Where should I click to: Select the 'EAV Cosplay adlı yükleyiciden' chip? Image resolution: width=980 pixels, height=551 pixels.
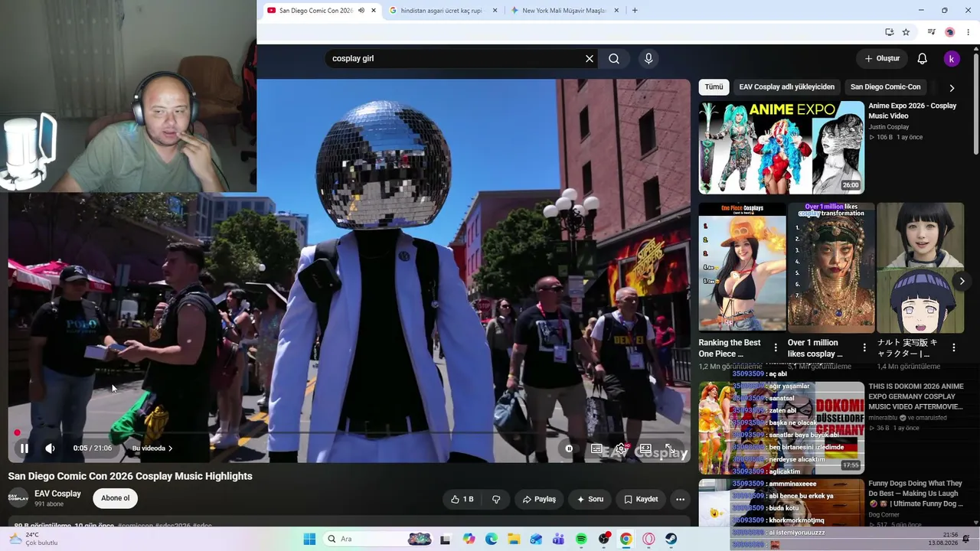787,87
